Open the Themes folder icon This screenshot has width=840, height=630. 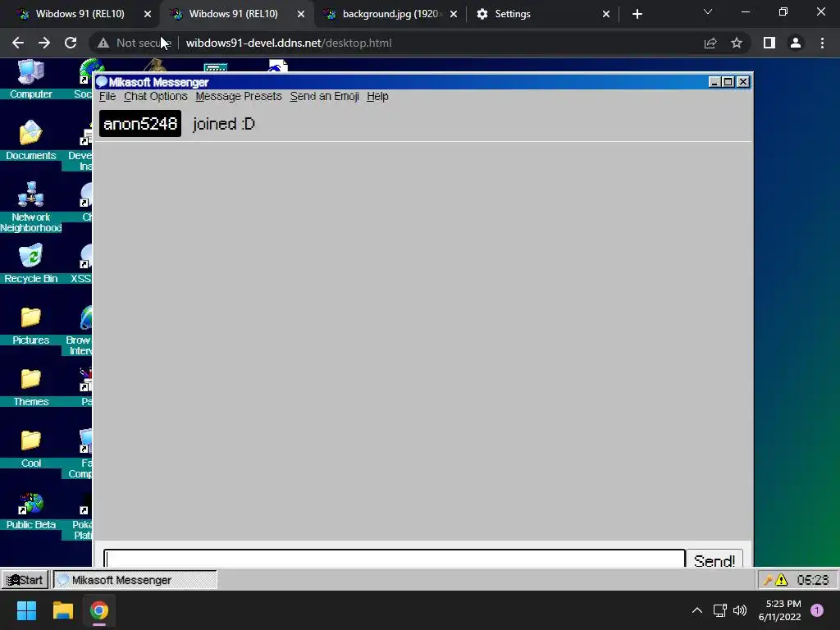(x=30, y=386)
